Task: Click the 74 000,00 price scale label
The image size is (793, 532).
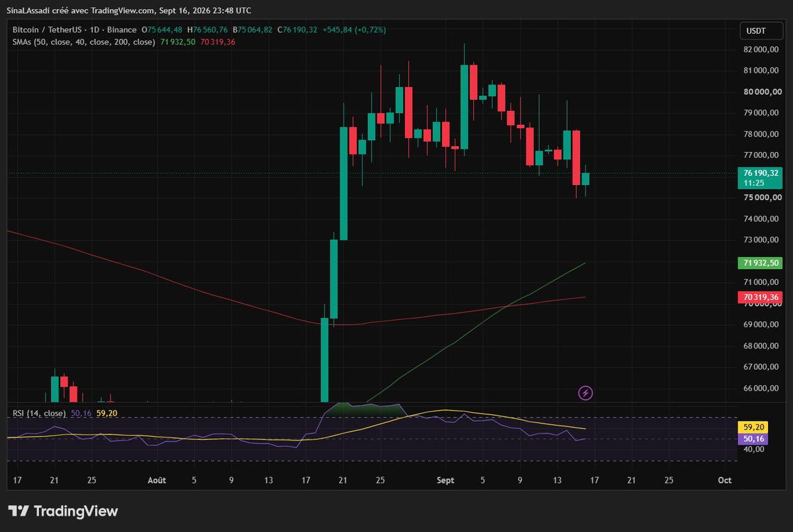Action: point(761,219)
